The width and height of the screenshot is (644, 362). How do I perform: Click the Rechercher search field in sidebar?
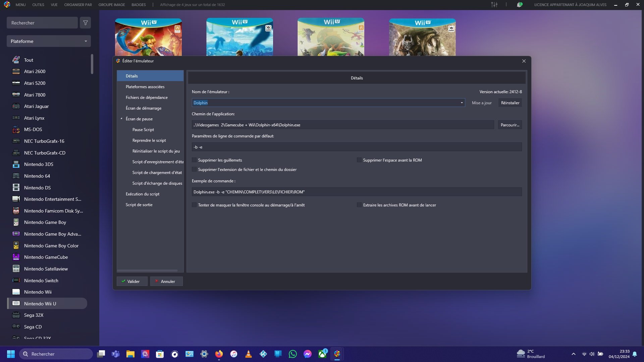pyautogui.click(x=42, y=23)
